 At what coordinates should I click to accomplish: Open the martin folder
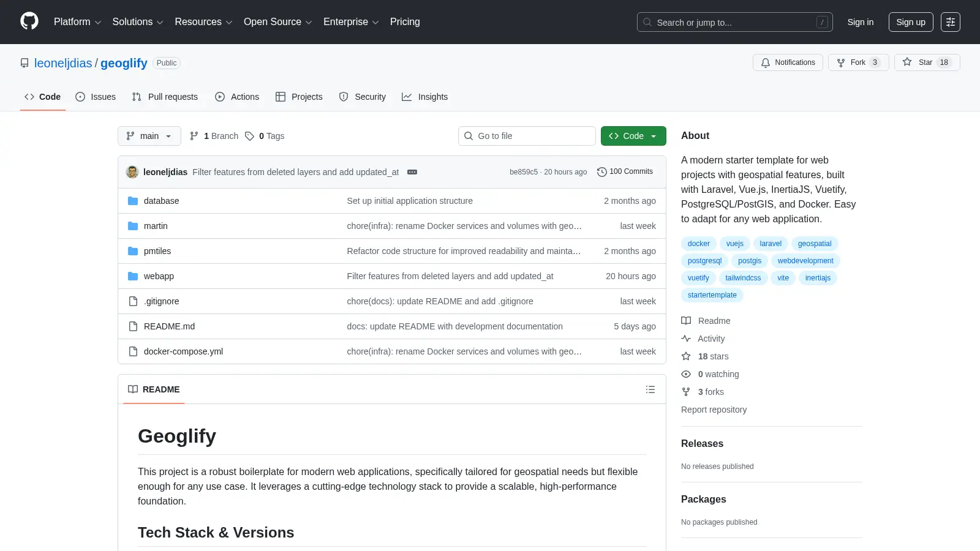tap(156, 226)
